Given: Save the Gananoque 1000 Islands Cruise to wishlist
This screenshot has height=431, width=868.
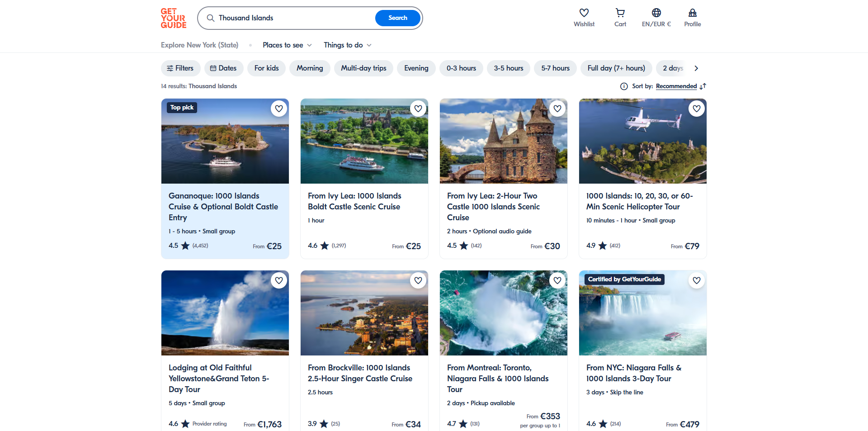Looking at the screenshot, I should (279, 109).
